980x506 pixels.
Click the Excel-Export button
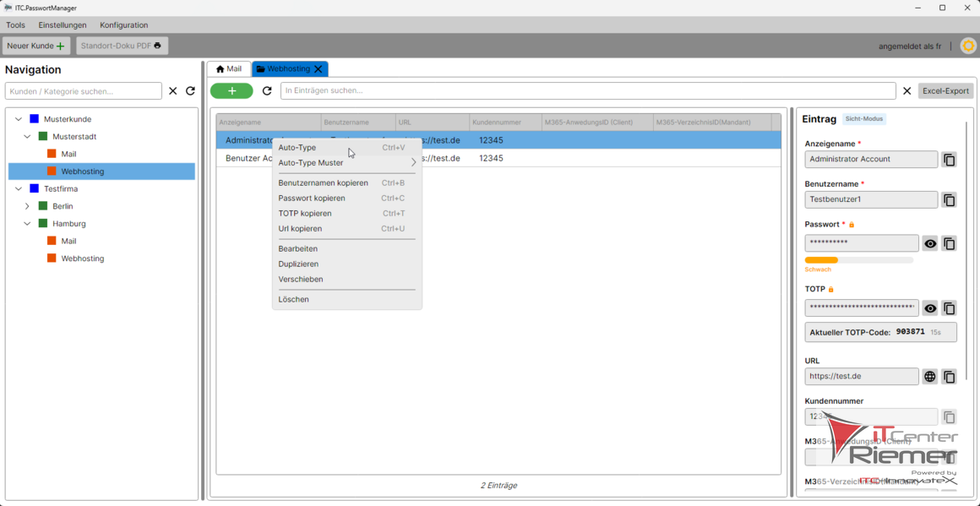(945, 91)
